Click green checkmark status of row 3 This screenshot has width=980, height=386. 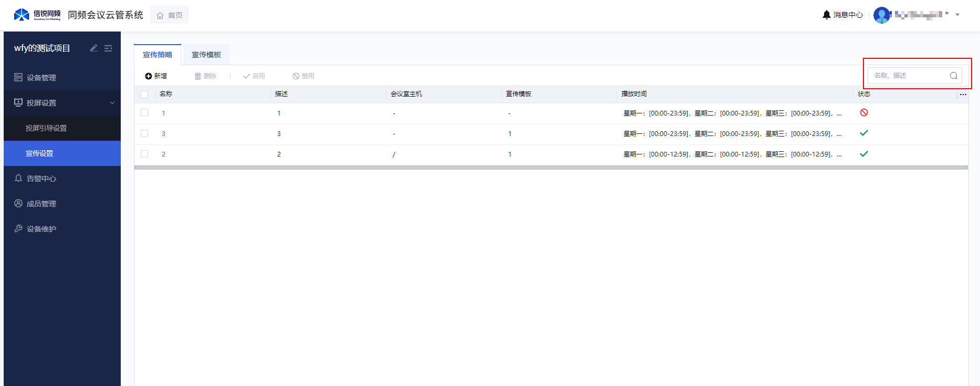click(x=863, y=154)
